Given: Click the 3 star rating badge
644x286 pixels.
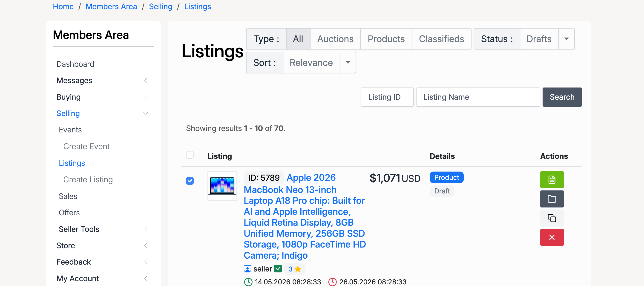Looking at the screenshot, I should click(294, 269).
